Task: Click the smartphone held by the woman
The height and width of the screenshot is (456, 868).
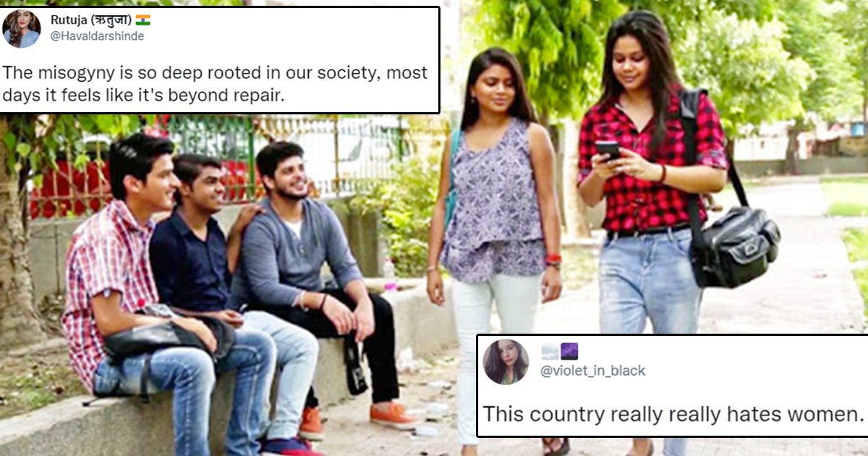Action: click(x=607, y=150)
